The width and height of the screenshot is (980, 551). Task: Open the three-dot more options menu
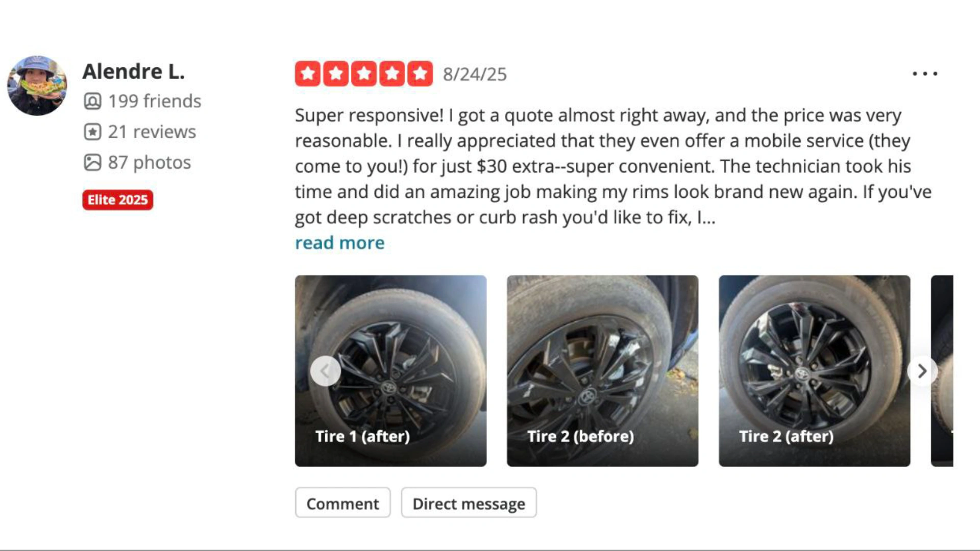click(925, 74)
